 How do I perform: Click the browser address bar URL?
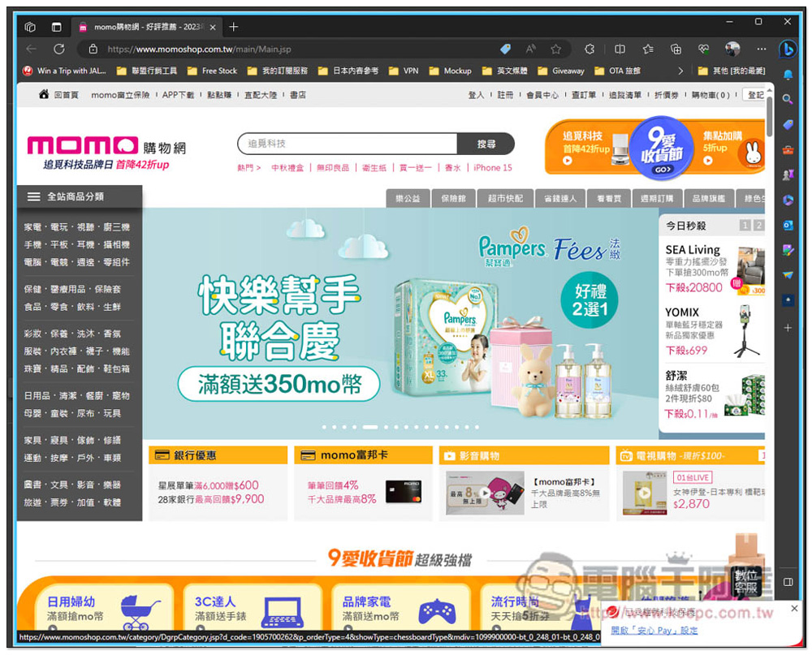coord(200,50)
